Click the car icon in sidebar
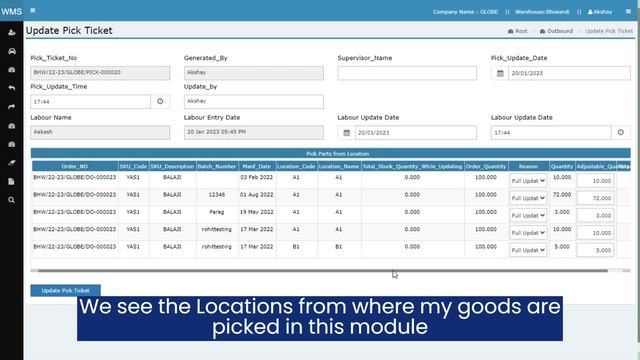This screenshot has width=640, height=360. (11, 51)
